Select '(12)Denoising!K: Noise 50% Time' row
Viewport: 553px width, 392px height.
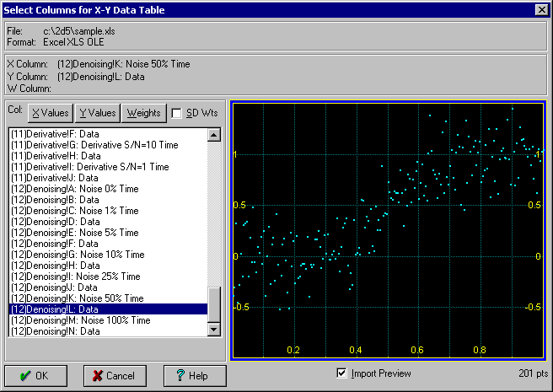pyautogui.click(x=108, y=298)
